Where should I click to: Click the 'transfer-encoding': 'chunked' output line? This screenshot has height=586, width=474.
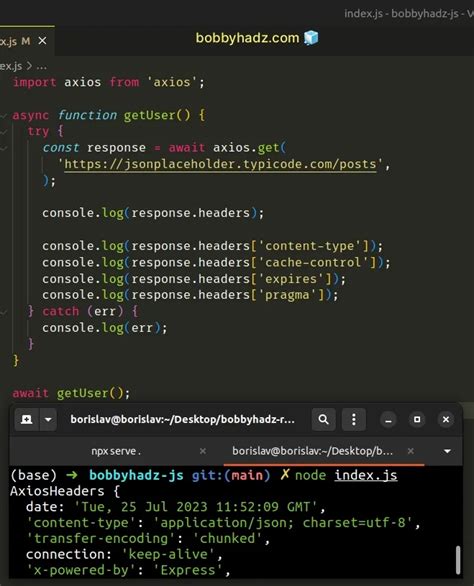pyautogui.click(x=148, y=539)
